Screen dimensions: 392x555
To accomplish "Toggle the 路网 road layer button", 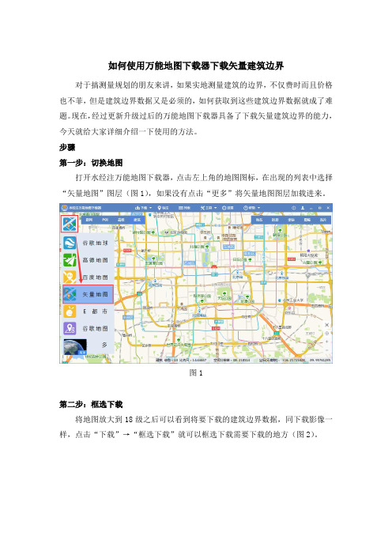I will pos(89,220).
